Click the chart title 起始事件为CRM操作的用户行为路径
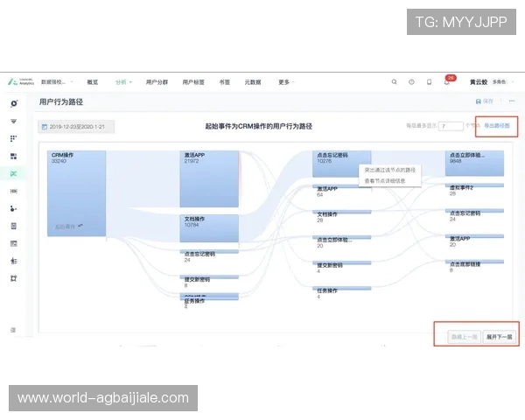This screenshot has width=525, height=420. click(x=258, y=126)
